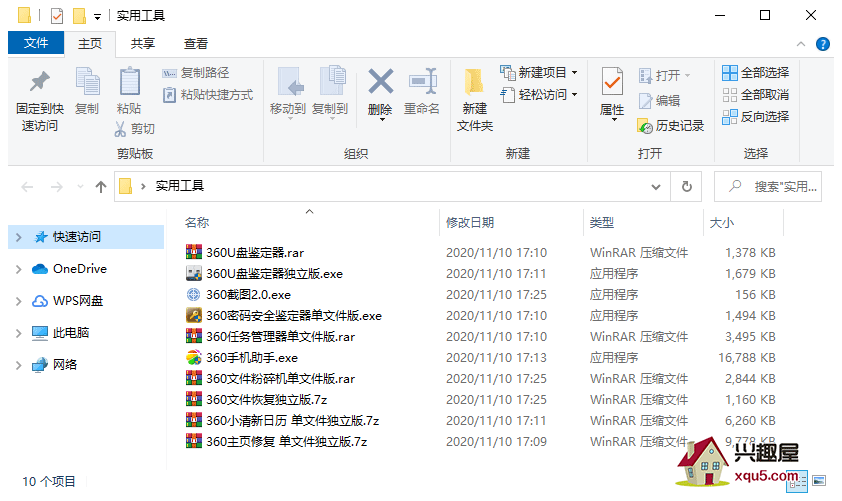
Task: Open the New Item (新建项目) dropdown
Action: click(539, 72)
